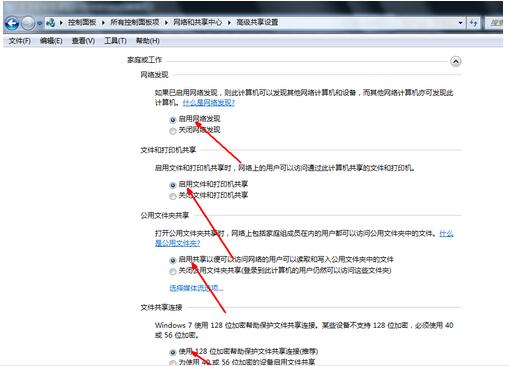The image size is (509, 366).
Task: Collapse the 家庭或工作 profile section
Action: (456, 61)
